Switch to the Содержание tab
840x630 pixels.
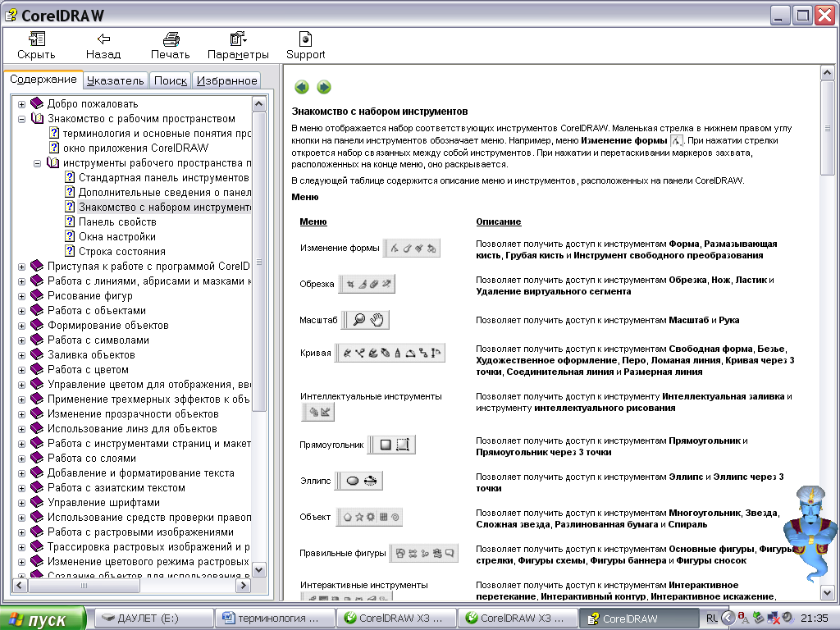tap(43, 80)
